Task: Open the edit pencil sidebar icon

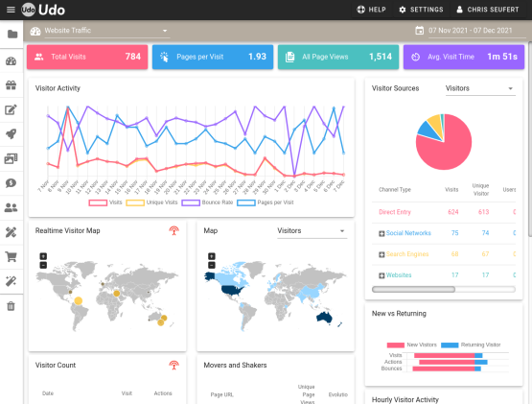Action: 12,109
